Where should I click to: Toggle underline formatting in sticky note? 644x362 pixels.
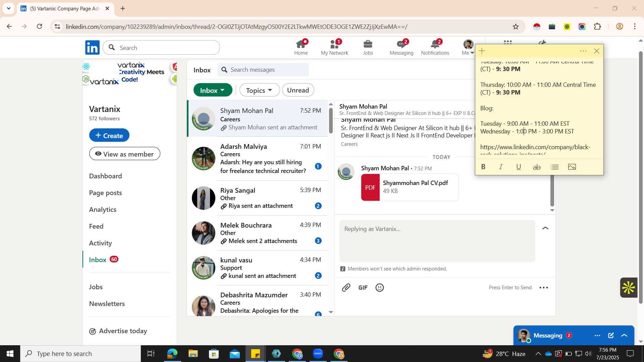519,167
